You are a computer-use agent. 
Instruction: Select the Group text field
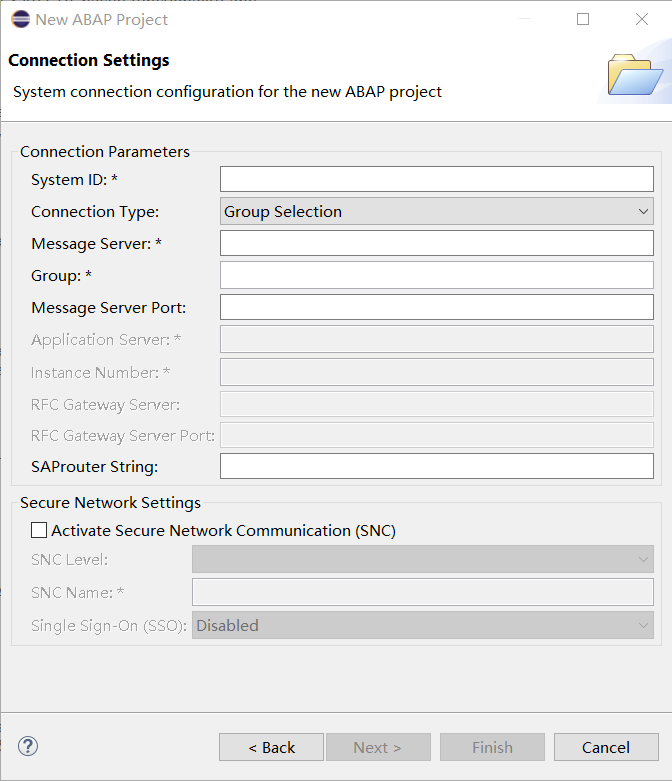click(x=436, y=275)
